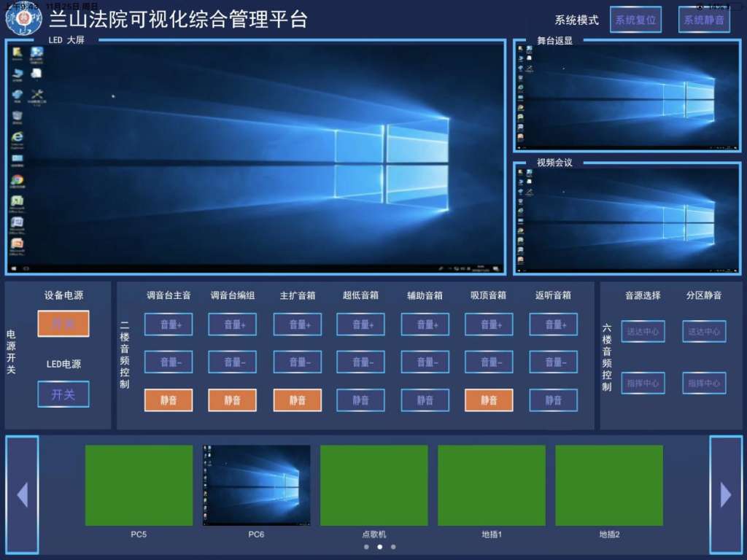Select the 地插1 source thumbnail

[x=492, y=485]
